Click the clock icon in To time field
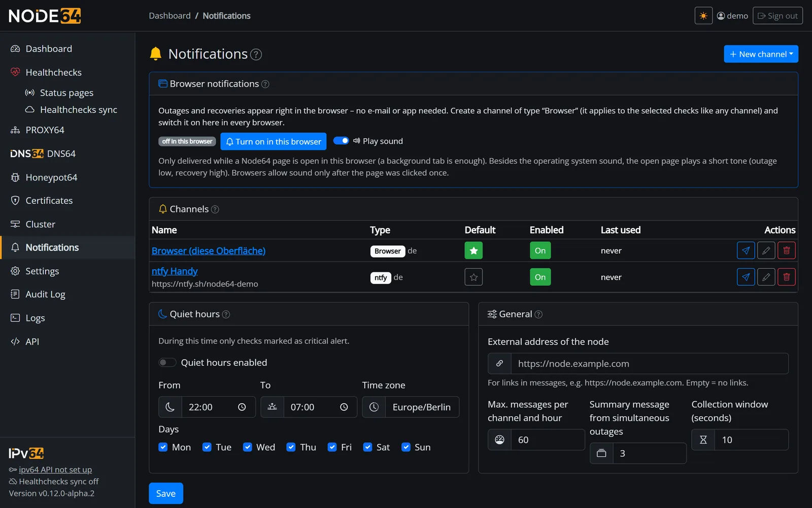Image resolution: width=812 pixels, height=508 pixels. coord(344,407)
